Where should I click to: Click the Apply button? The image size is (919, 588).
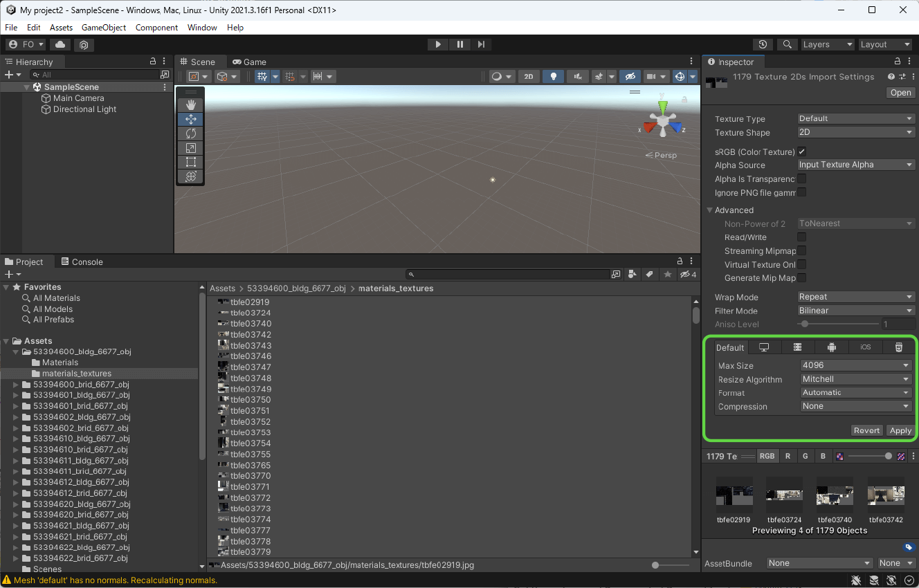click(900, 430)
